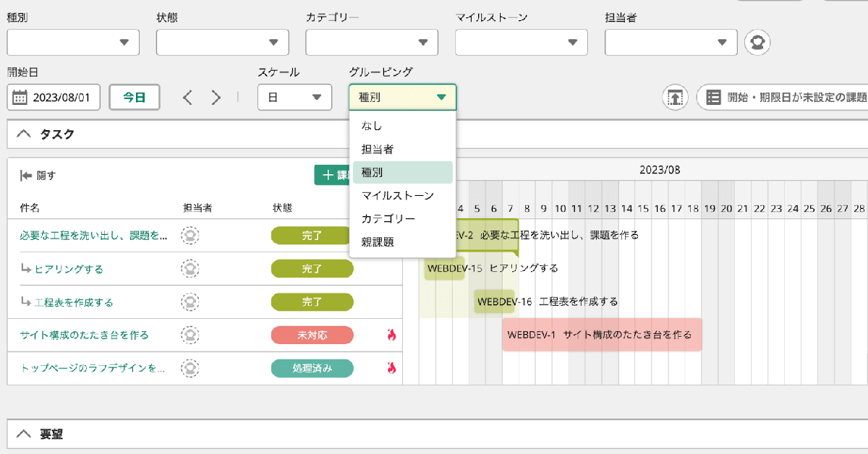Open the スケール dropdown set to 日
The height and width of the screenshot is (454, 868).
[x=294, y=98]
